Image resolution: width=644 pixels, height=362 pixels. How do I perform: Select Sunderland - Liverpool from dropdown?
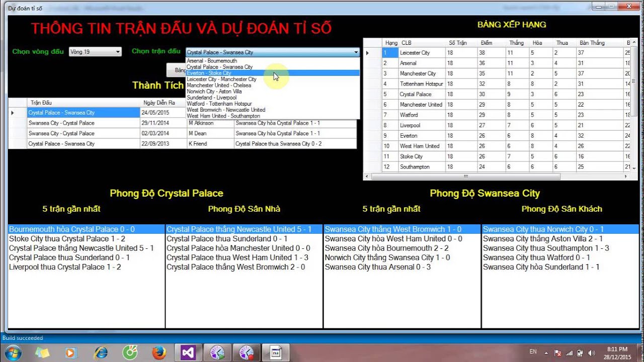coord(273,98)
